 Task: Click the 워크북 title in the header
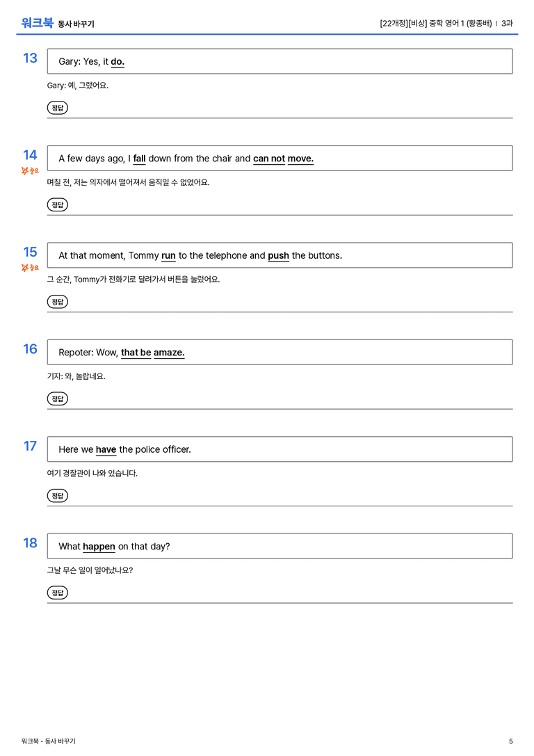(37, 23)
